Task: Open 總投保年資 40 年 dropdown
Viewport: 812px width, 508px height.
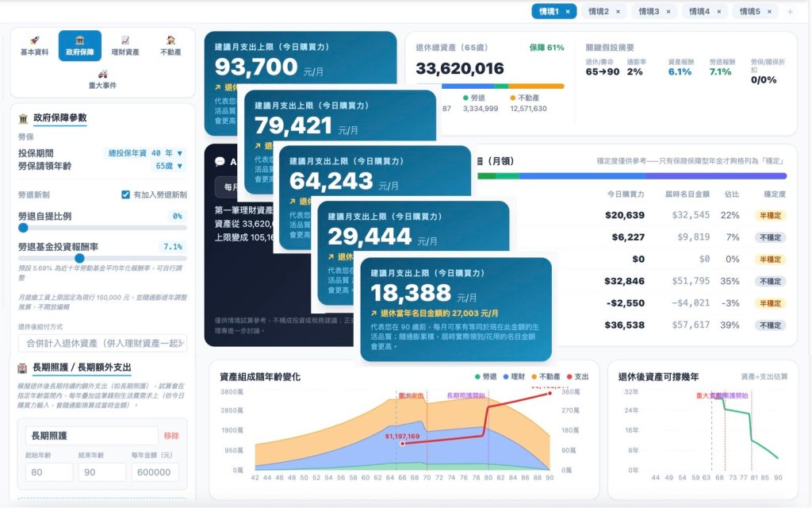Action: pos(145,153)
